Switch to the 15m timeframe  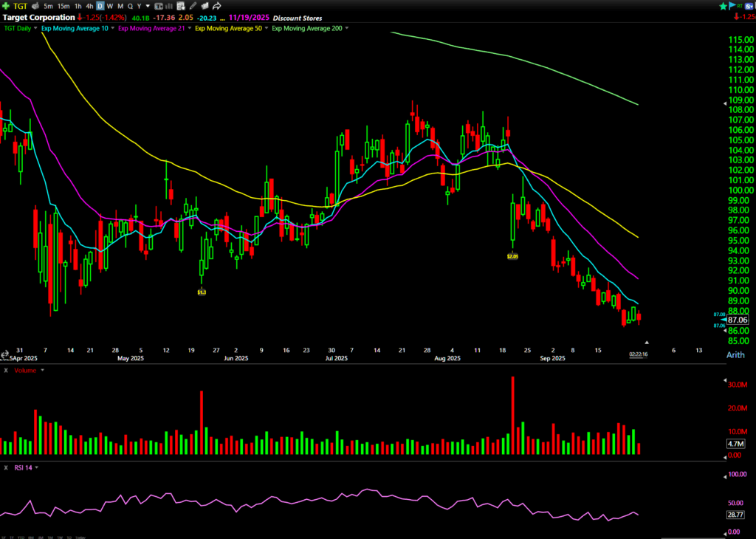[63, 6]
